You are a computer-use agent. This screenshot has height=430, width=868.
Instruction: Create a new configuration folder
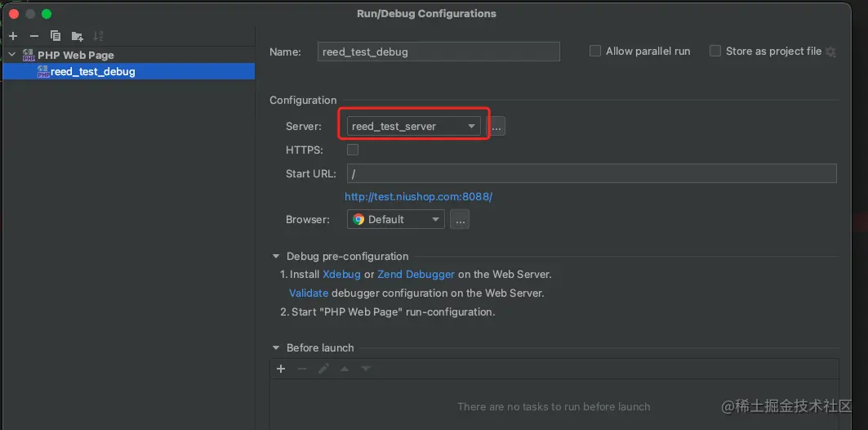77,36
